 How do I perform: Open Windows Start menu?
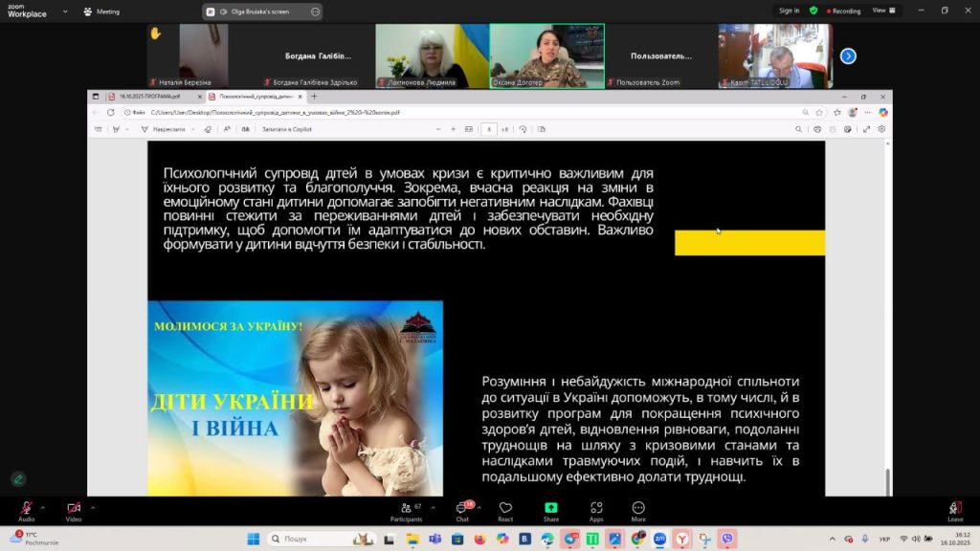pos(254,539)
